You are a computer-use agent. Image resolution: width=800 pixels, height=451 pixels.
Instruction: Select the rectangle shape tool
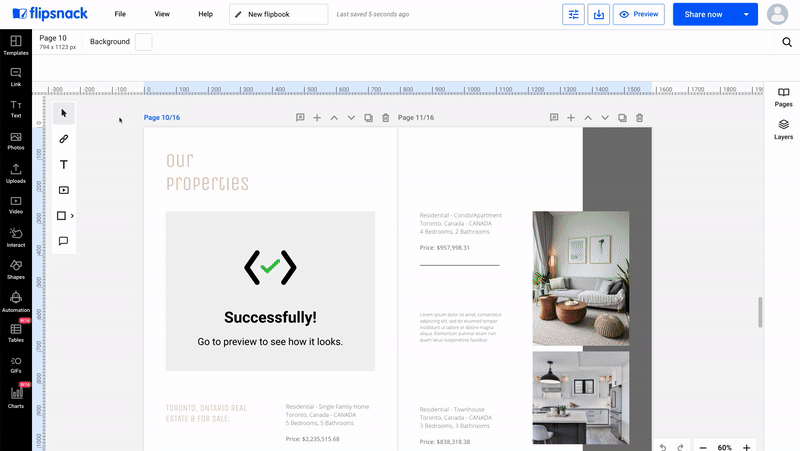point(61,216)
